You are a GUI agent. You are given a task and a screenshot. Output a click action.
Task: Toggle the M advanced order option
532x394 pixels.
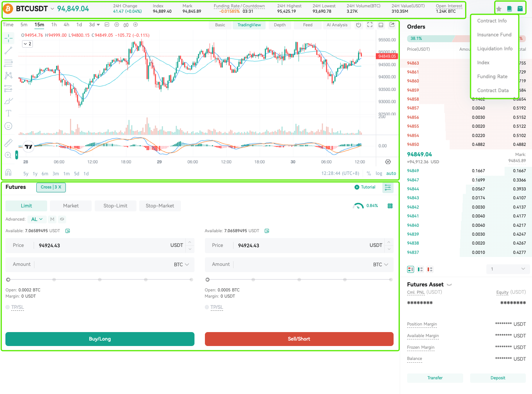click(x=52, y=219)
